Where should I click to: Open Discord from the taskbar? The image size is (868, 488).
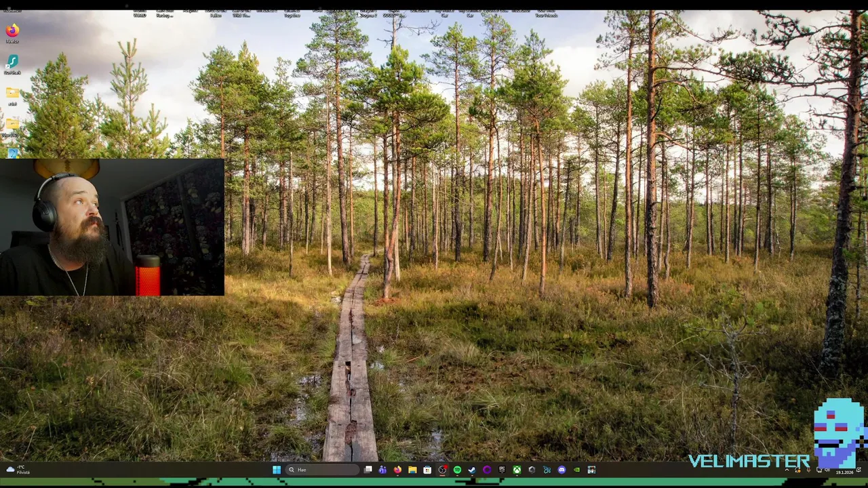coord(561,470)
